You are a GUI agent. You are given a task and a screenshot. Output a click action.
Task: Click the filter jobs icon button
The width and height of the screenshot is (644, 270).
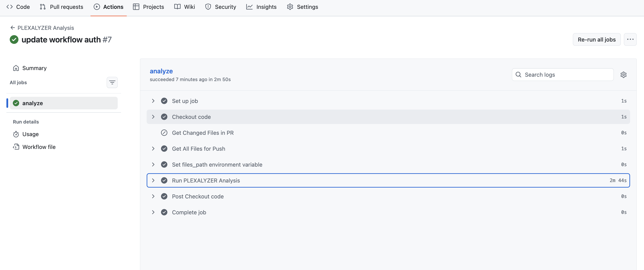(x=112, y=82)
